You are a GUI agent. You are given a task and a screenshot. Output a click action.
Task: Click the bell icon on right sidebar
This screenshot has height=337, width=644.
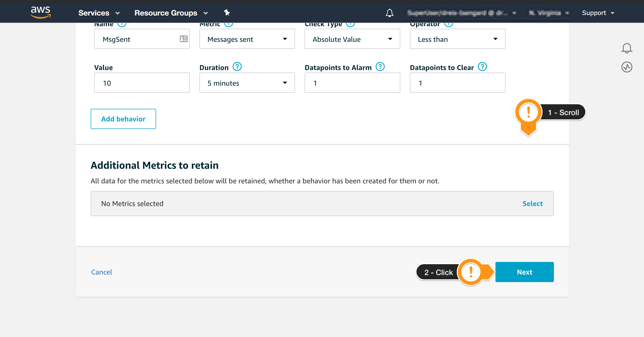(x=627, y=48)
